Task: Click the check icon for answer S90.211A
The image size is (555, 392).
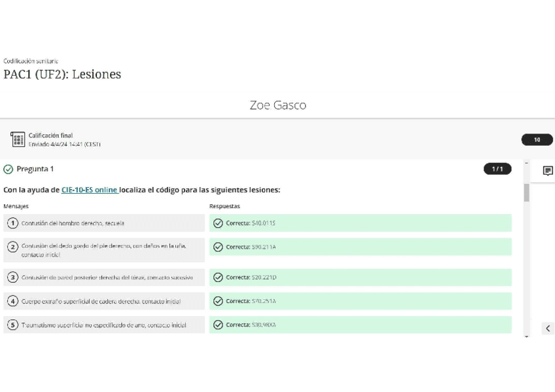Action: [x=218, y=247]
